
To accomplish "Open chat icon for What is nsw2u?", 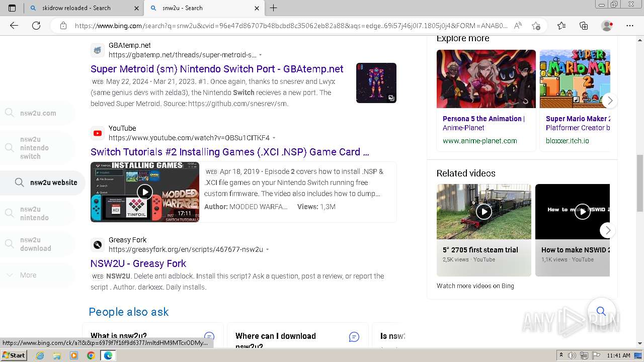I will [x=209, y=337].
